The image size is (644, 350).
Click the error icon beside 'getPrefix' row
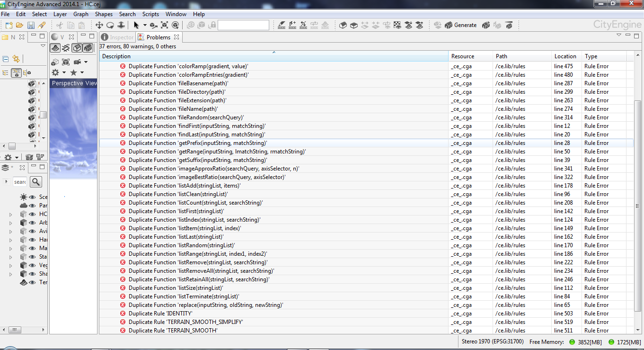[x=123, y=143]
